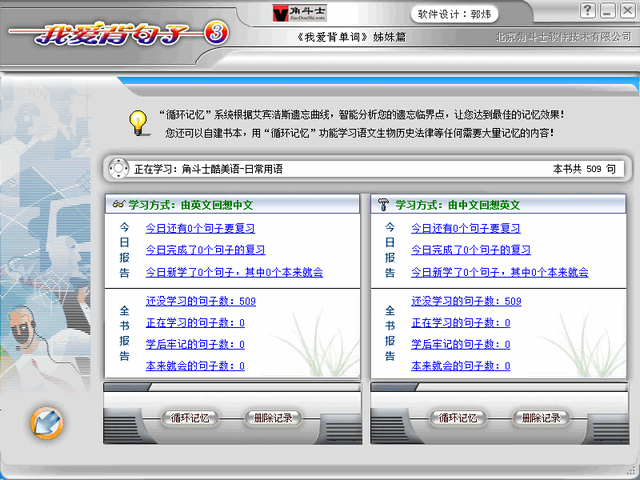The image size is (640, 480).
Task: Click the circular icon beside 正在学习
Action: [x=118, y=169]
